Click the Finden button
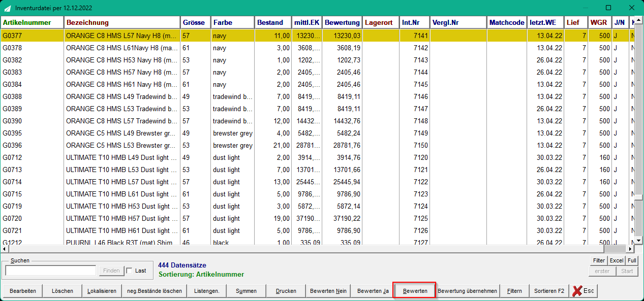Viewport: 644px width, 301px height. [x=111, y=271]
